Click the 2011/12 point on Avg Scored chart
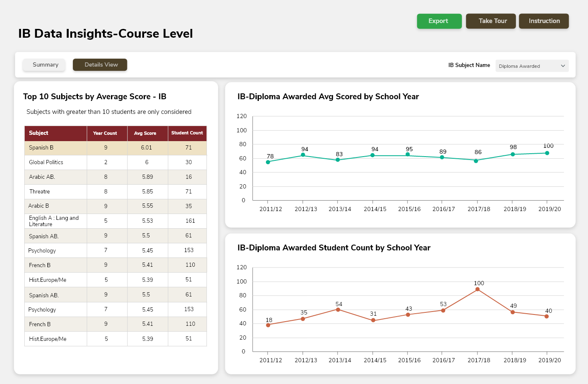The width and height of the screenshot is (588, 384). 268,162
